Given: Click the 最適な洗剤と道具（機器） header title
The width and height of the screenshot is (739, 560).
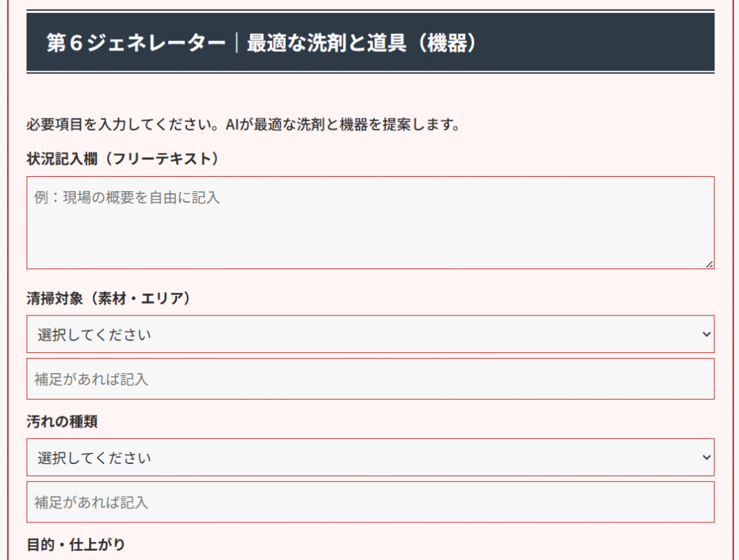Looking at the screenshot, I should pyautogui.click(x=362, y=43).
